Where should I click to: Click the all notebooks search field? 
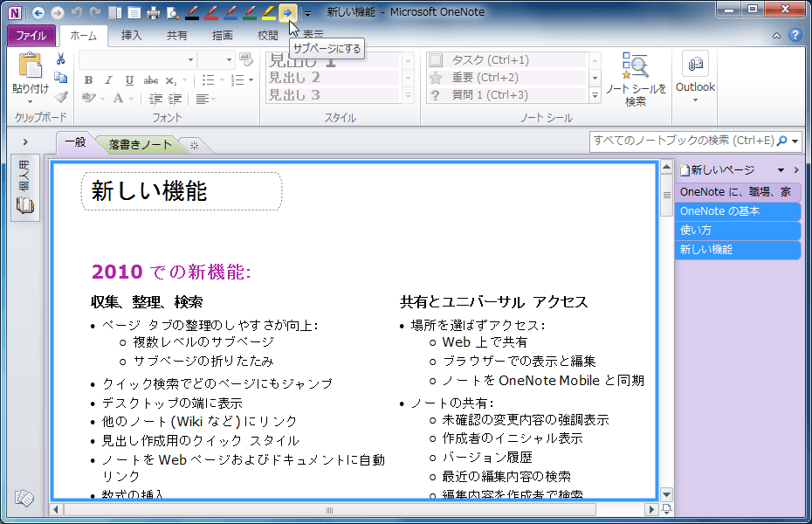click(684, 141)
